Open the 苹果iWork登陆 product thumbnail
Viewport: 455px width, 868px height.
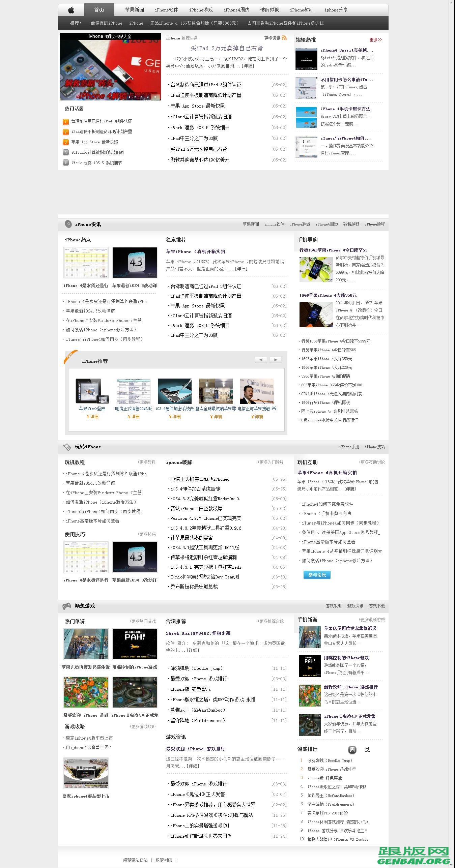92,391
